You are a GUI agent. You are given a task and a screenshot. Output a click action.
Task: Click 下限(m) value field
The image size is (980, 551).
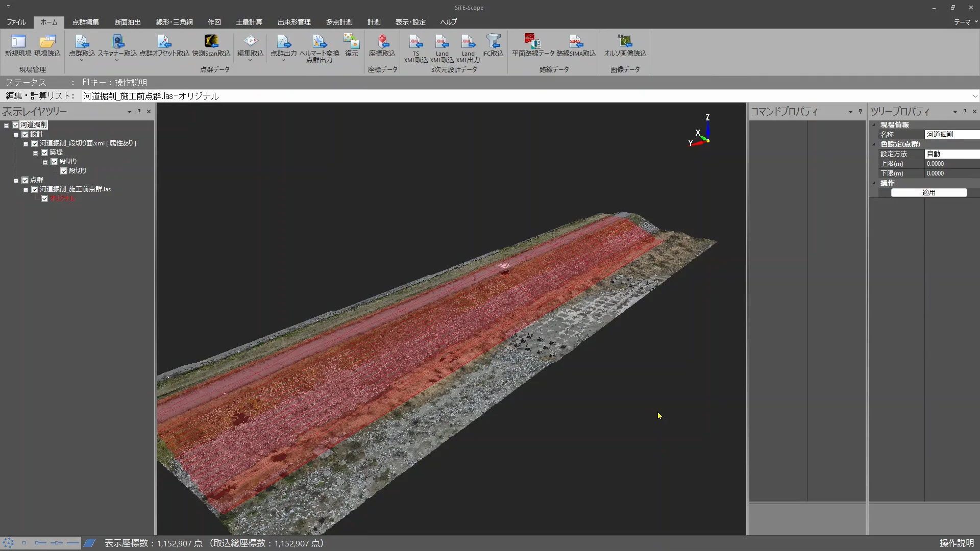(952, 173)
